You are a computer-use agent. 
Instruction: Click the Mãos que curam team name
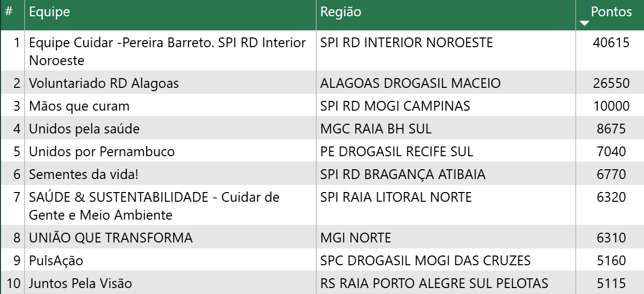pos(79,106)
